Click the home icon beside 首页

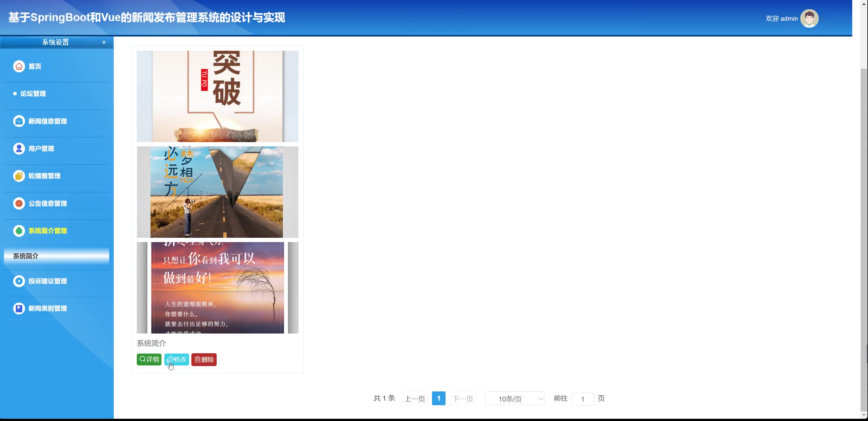tap(19, 66)
